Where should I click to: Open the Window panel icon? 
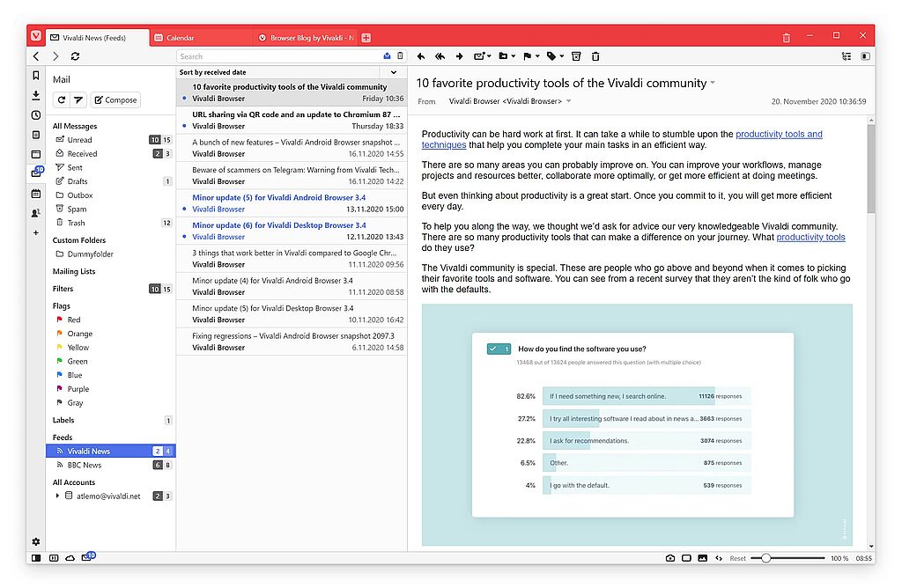coord(35,154)
